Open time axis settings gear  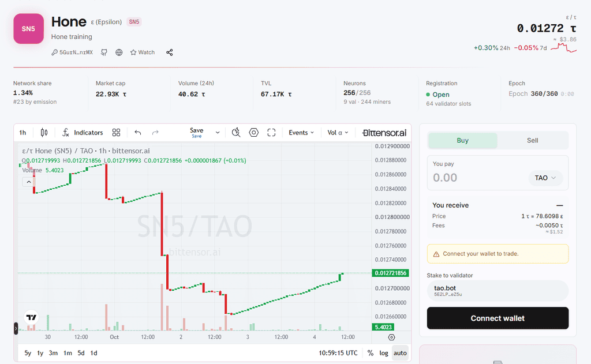coord(392,337)
